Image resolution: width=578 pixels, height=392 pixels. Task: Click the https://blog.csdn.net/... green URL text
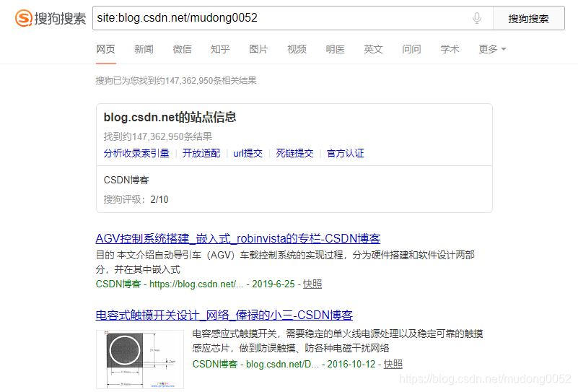(x=196, y=284)
